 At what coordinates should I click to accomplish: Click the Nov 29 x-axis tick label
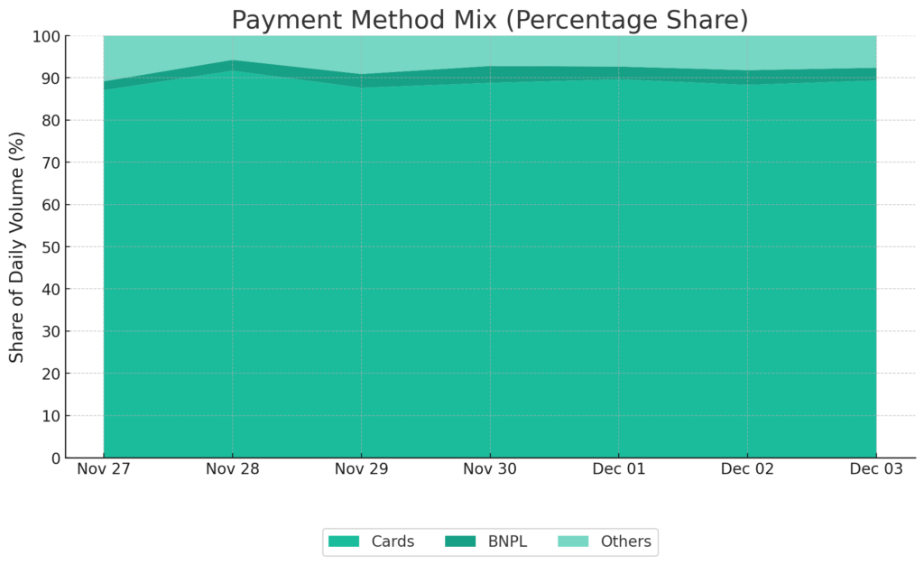coord(362,468)
